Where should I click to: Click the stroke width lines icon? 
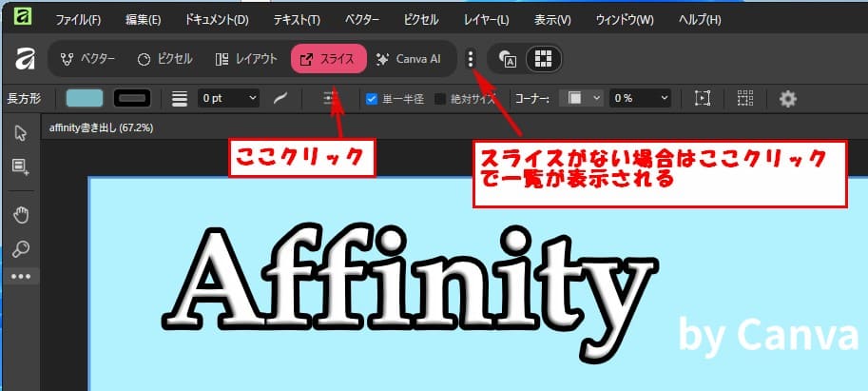pyautogui.click(x=180, y=98)
